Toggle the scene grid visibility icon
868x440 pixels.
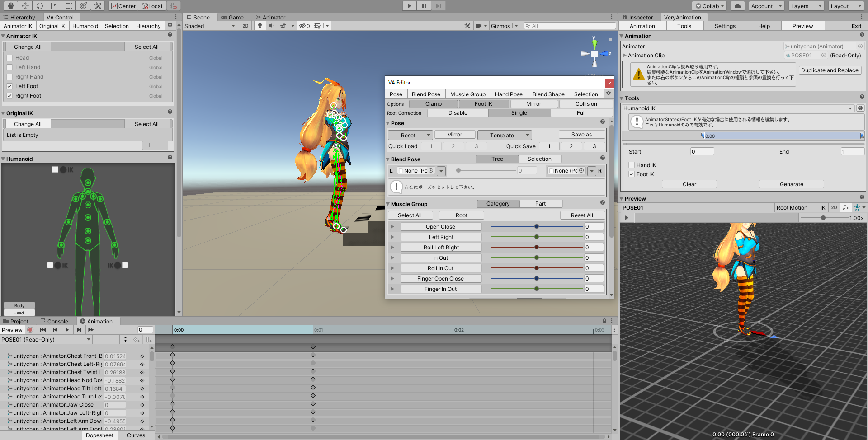(317, 26)
